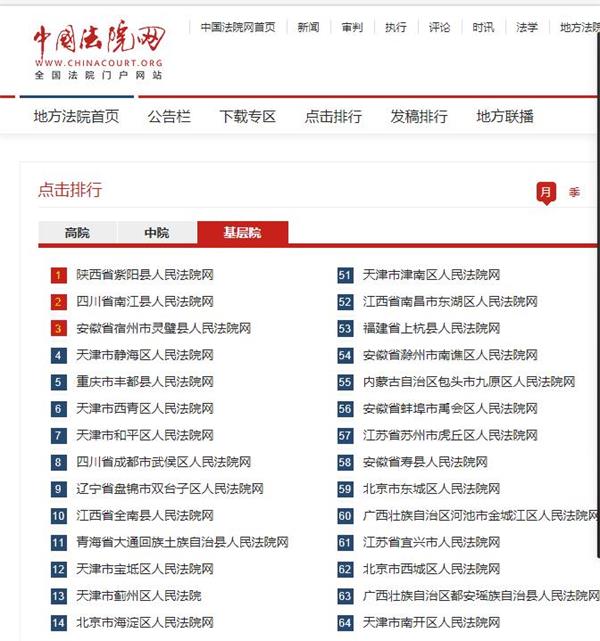Open 广西壮族自治区河池市金城江区人民法院网
The image size is (600, 641).
coord(481,515)
